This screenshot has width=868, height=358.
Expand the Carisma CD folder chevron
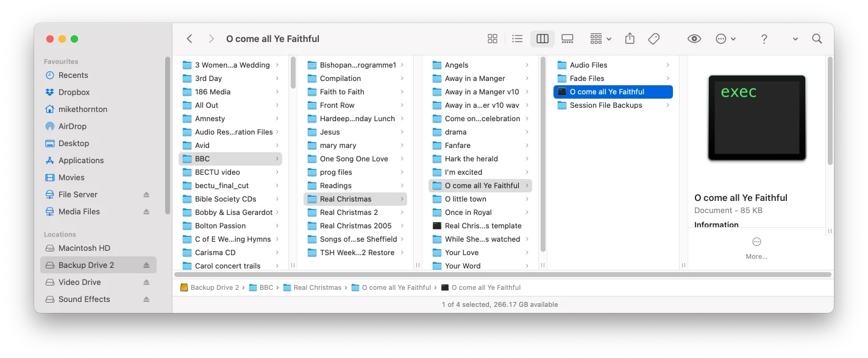coord(277,253)
